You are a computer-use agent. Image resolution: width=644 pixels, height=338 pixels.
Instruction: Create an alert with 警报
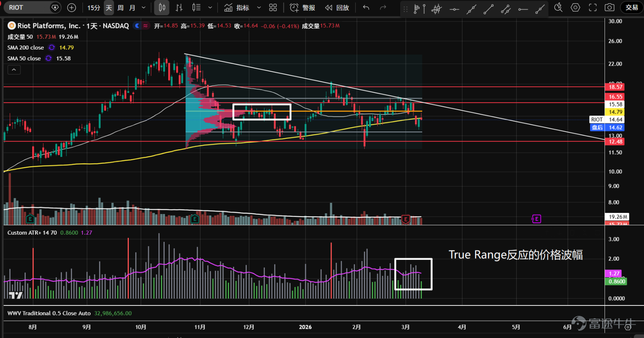point(303,8)
